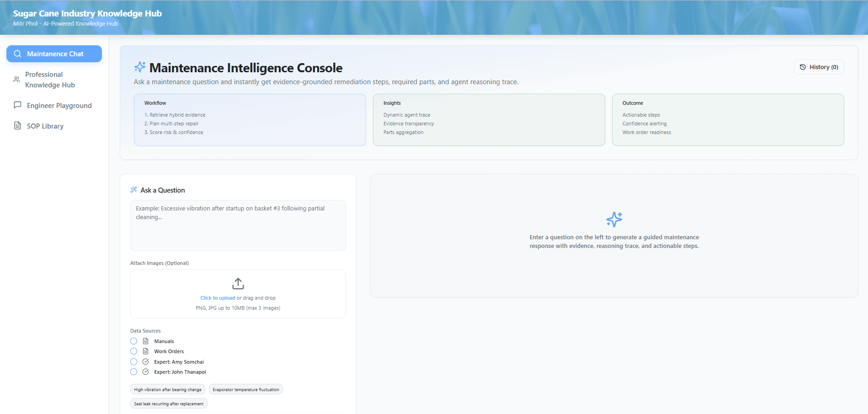Toggle Expert: John Thanapol data source
This screenshot has width=868, height=414.
pyautogui.click(x=134, y=372)
